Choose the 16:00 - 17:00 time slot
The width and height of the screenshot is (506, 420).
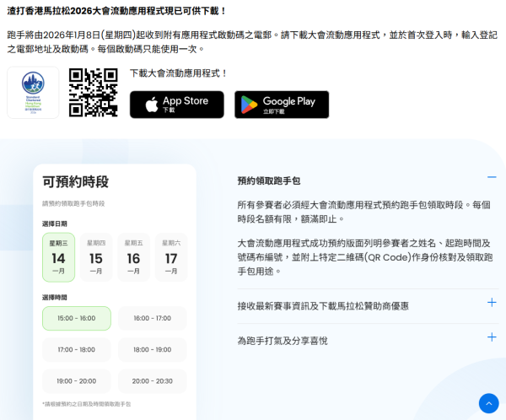tap(153, 318)
